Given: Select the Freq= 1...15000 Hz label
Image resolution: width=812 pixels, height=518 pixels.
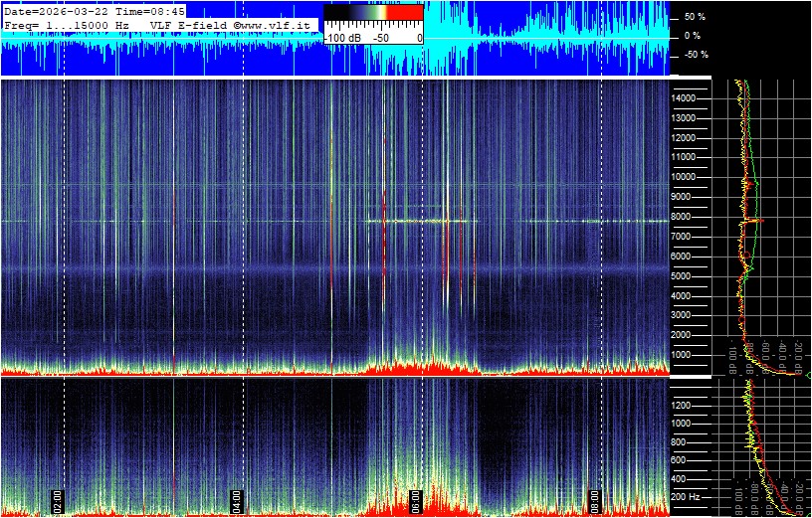Looking at the screenshot, I should tap(67, 25).
